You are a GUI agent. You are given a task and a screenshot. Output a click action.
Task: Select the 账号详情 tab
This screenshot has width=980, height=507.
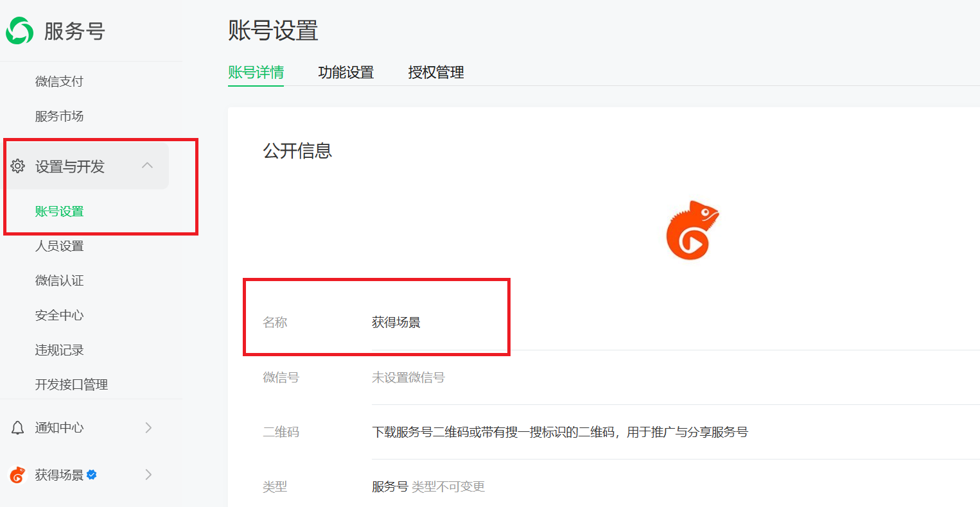pyautogui.click(x=256, y=73)
